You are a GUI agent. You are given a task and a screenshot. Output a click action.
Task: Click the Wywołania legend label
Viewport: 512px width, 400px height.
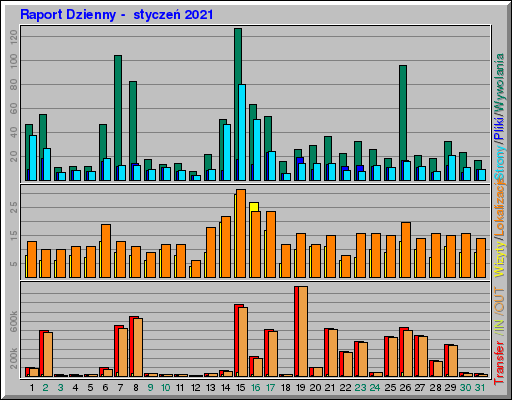click(499, 84)
